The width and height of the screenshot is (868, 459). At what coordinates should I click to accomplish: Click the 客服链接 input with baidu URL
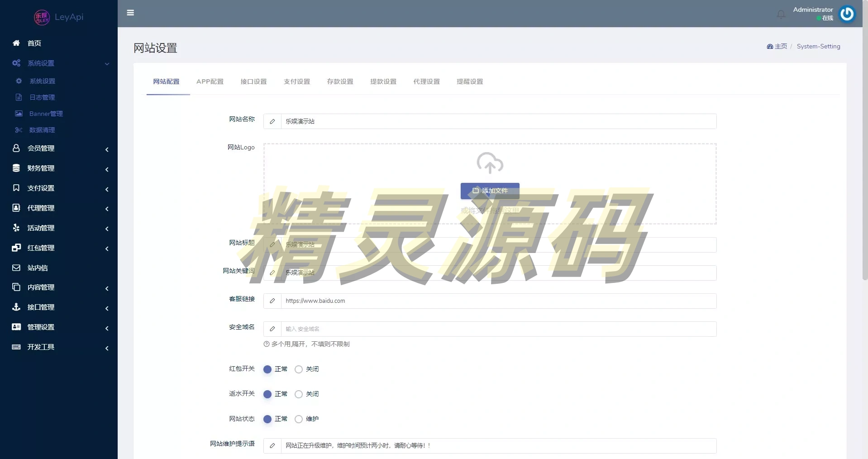coord(498,301)
